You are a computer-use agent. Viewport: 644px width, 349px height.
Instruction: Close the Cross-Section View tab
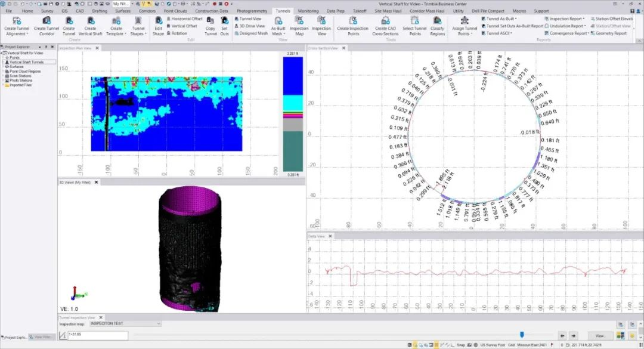click(x=344, y=48)
